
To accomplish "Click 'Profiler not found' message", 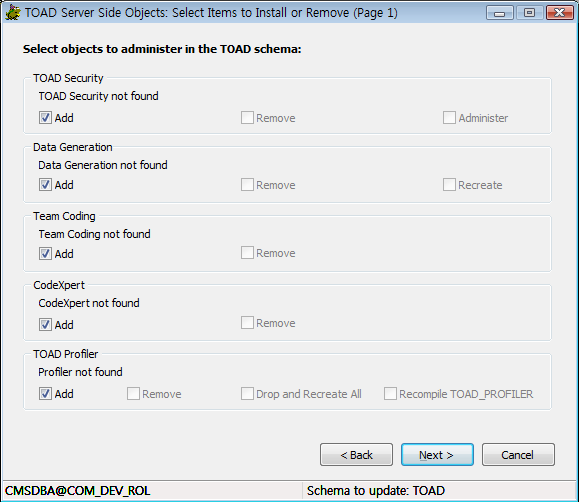I will tap(80, 372).
